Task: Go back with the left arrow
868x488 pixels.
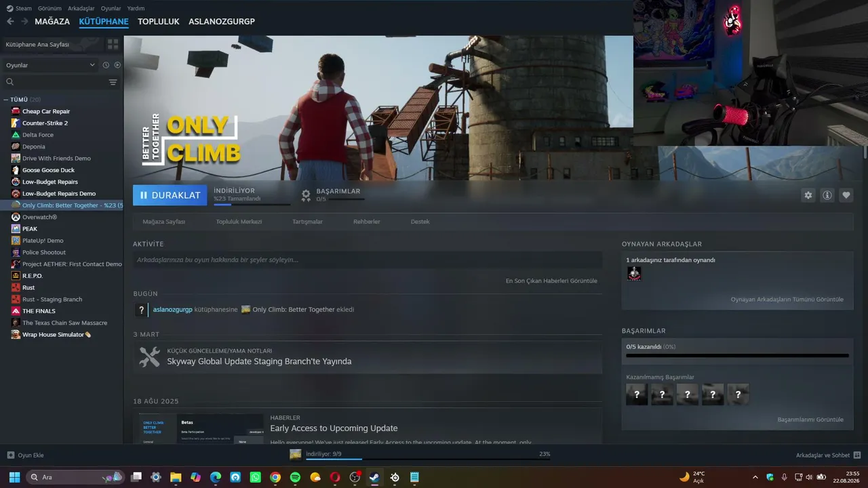Action: tap(10, 21)
